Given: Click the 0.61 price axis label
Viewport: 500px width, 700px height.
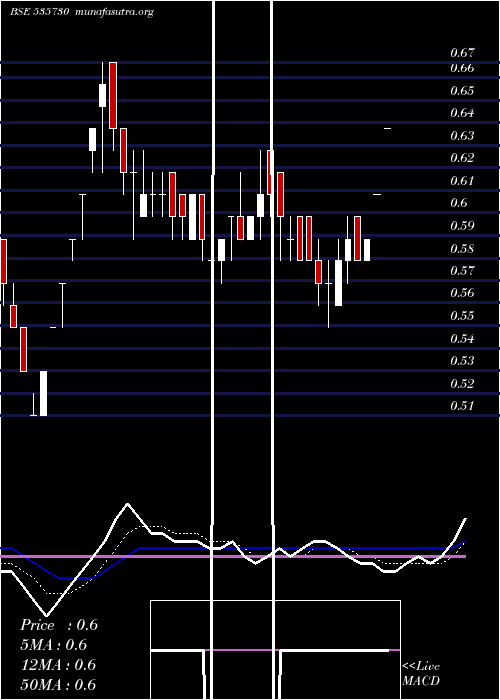Looking at the screenshot, I should click(x=462, y=180).
